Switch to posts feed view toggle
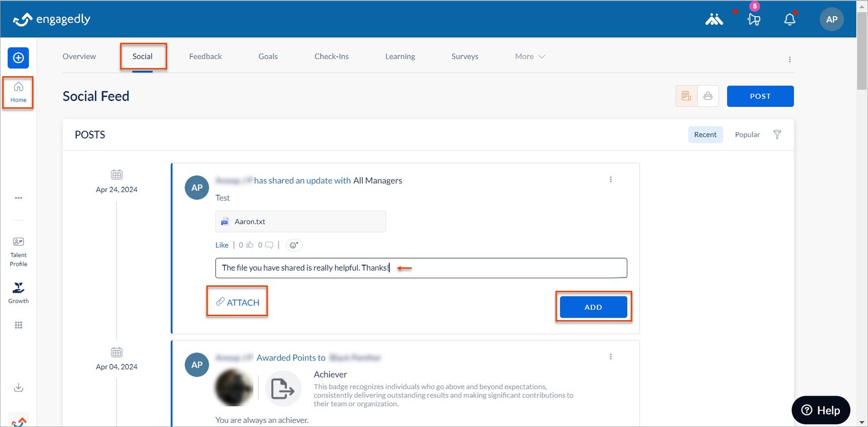 coord(686,96)
